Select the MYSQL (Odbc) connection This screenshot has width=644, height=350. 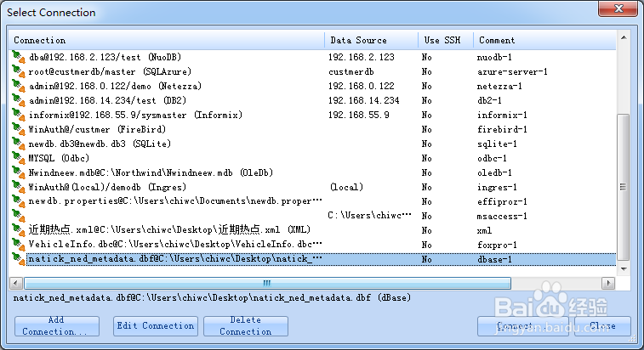(59, 158)
